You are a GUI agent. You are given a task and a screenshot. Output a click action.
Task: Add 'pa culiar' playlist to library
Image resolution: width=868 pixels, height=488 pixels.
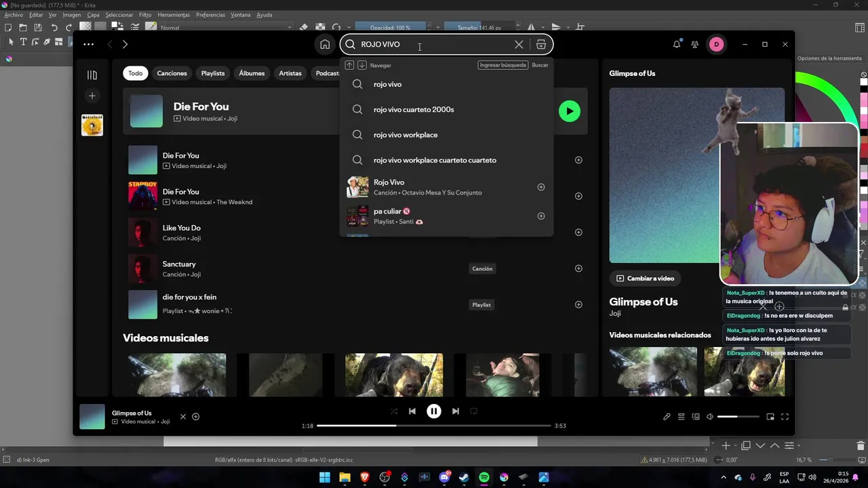[541, 216]
